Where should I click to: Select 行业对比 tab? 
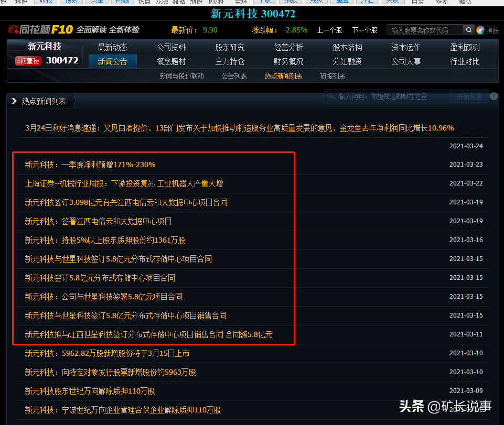pyautogui.click(x=465, y=61)
